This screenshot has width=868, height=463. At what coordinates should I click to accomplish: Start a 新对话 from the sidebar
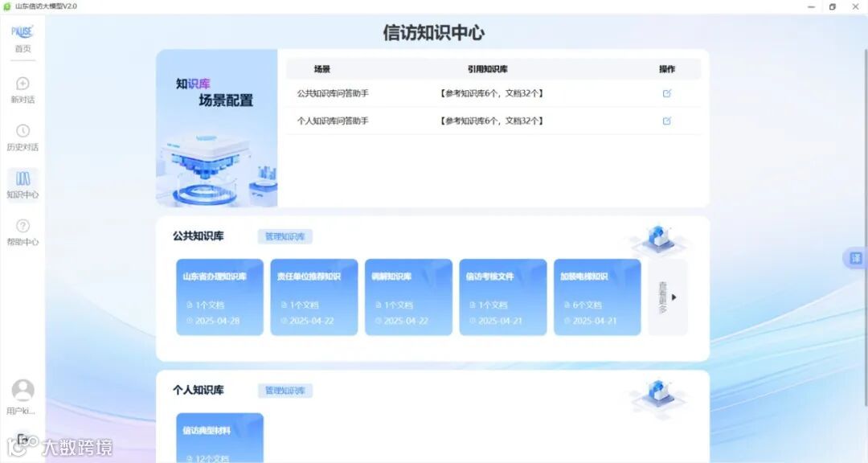coord(23,90)
